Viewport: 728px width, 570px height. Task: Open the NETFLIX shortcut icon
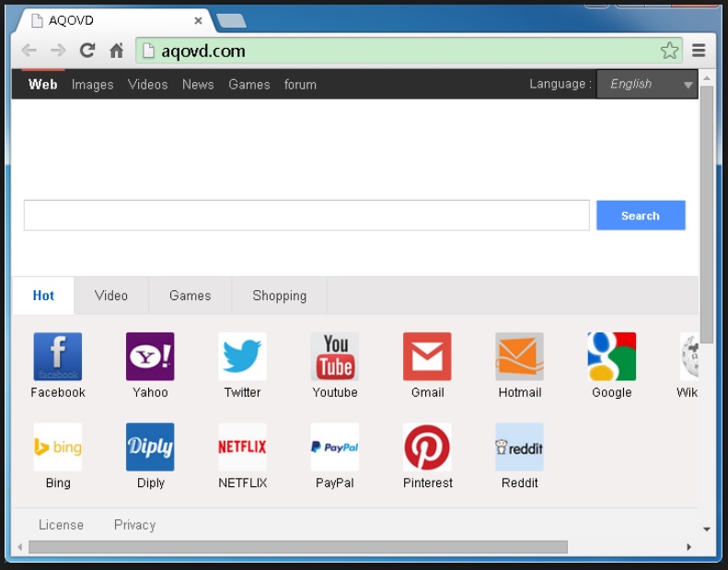click(x=242, y=447)
